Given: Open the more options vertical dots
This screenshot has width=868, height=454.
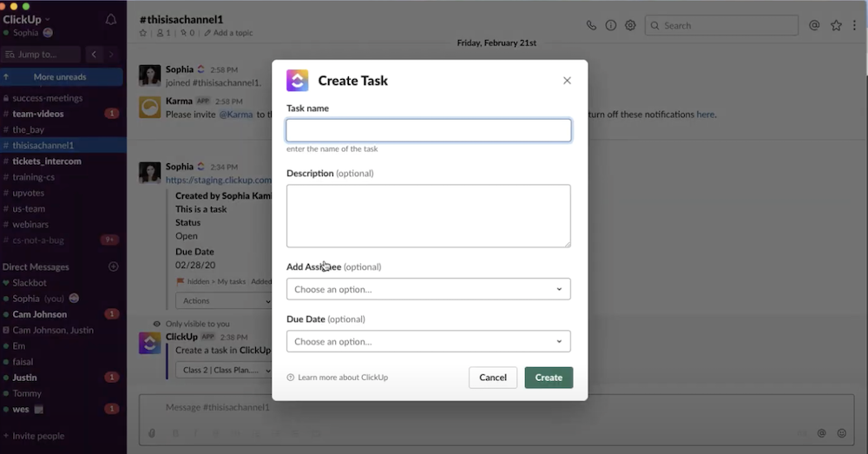Looking at the screenshot, I should [x=854, y=25].
